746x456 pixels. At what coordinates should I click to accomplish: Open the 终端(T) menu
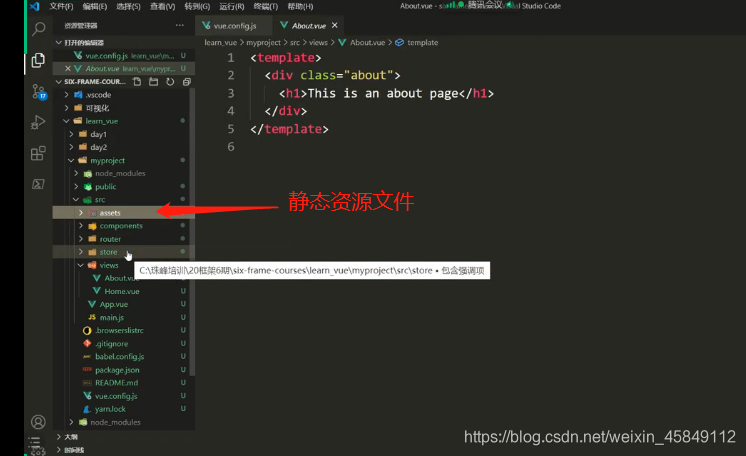pos(265,6)
